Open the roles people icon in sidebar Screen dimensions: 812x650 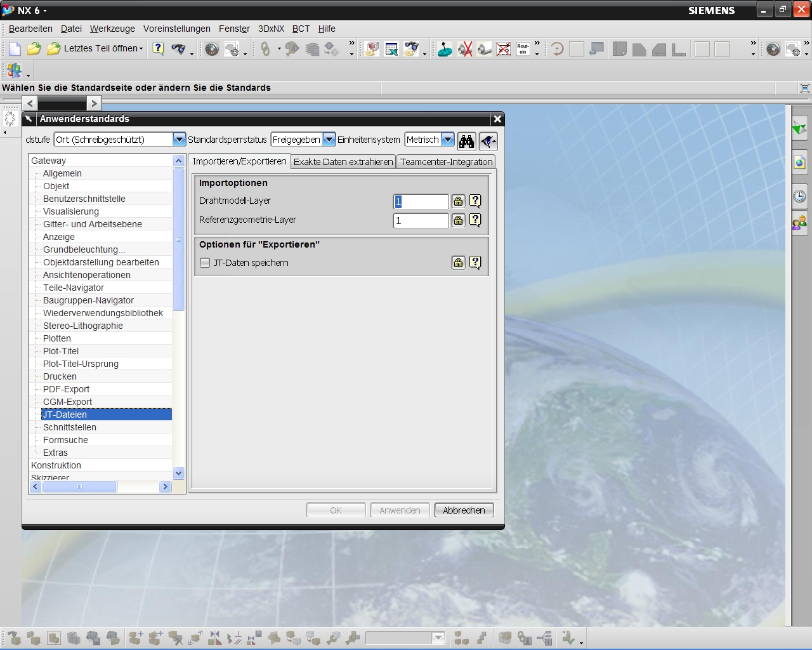[799, 223]
